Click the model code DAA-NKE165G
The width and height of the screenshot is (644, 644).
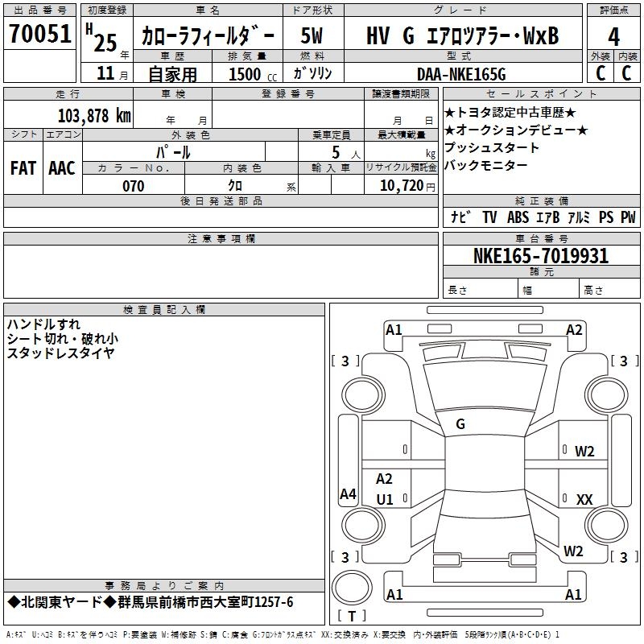(x=461, y=75)
